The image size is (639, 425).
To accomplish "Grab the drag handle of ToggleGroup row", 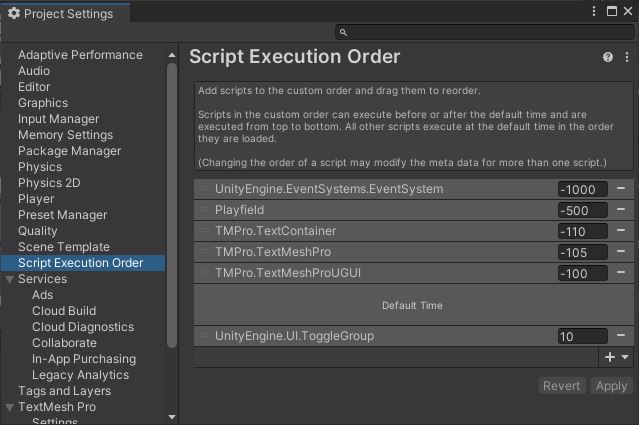I will (203, 335).
